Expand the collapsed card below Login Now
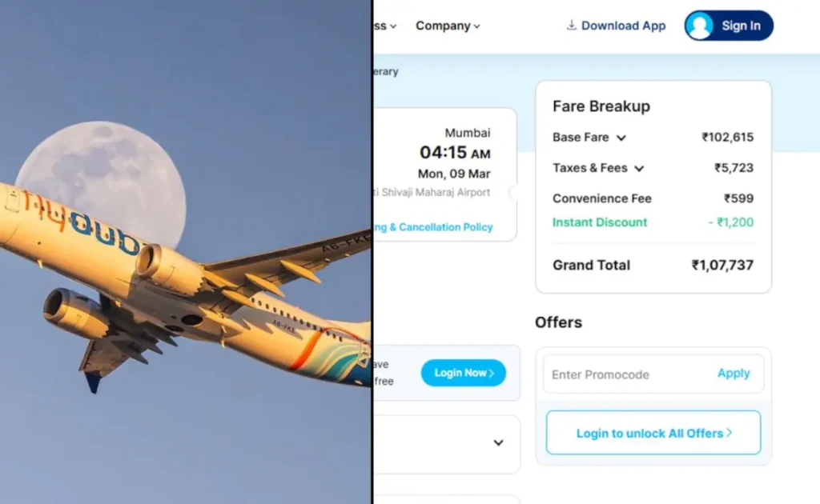 [x=498, y=442]
